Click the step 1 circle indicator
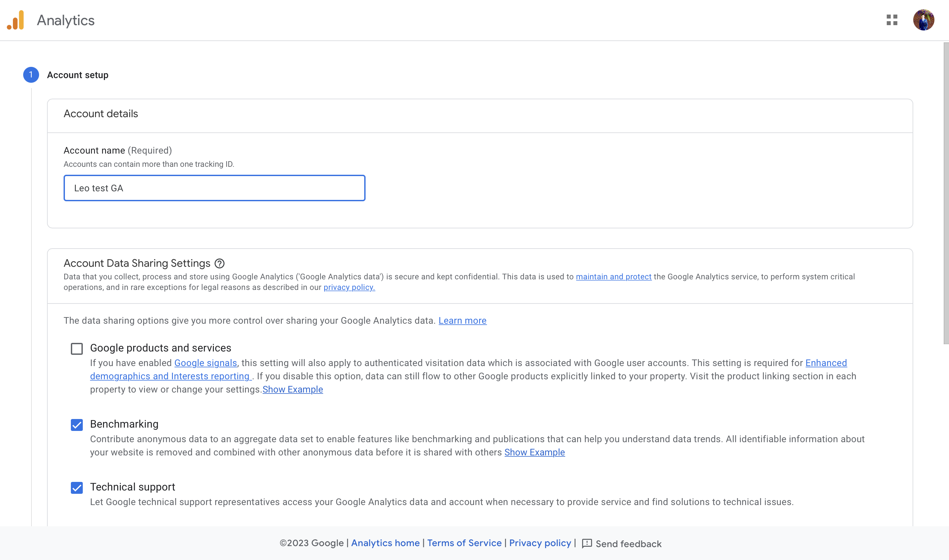949x560 pixels. tap(31, 75)
